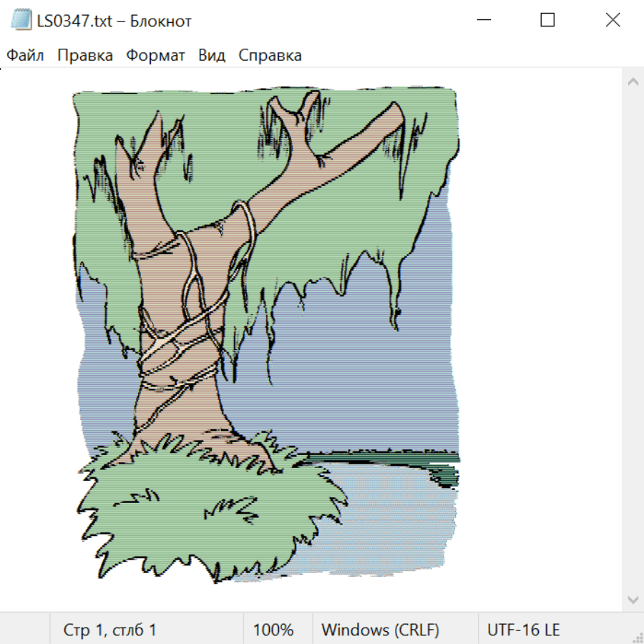The image size is (644, 644).
Task: Open the Файл menu
Action: point(25,55)
